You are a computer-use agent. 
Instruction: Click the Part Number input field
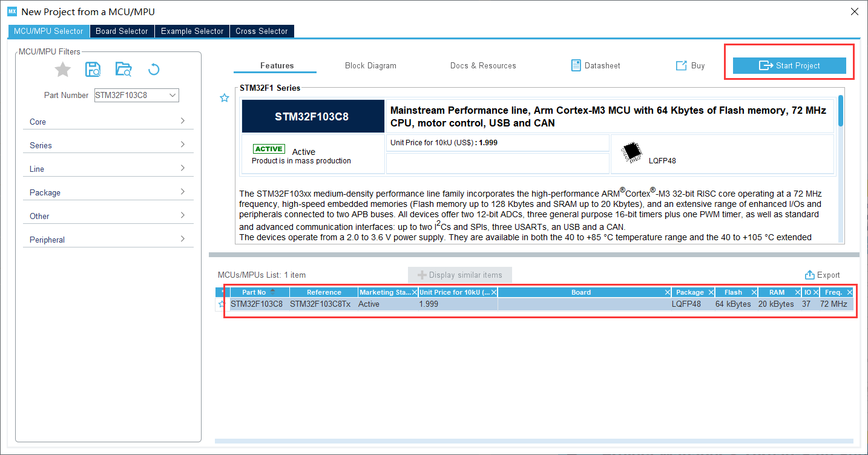(130, 95)
